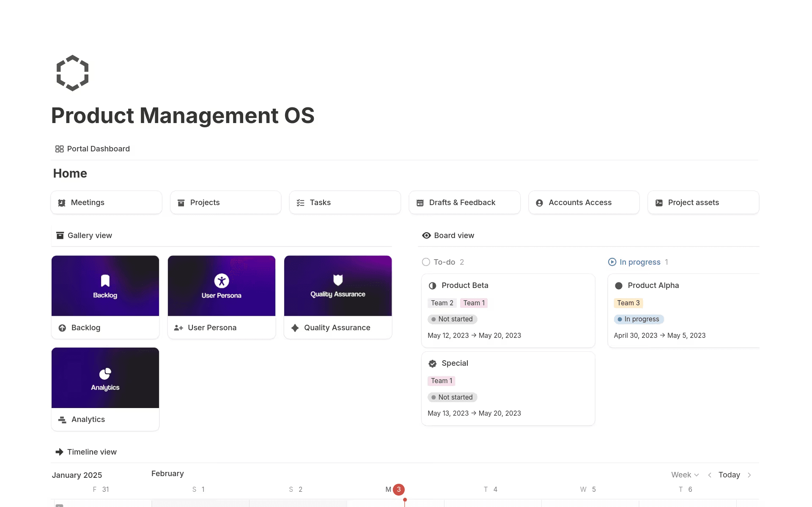Click the person icon on Accounts Access card
812x507 pixels.
[x=539, y=203]
